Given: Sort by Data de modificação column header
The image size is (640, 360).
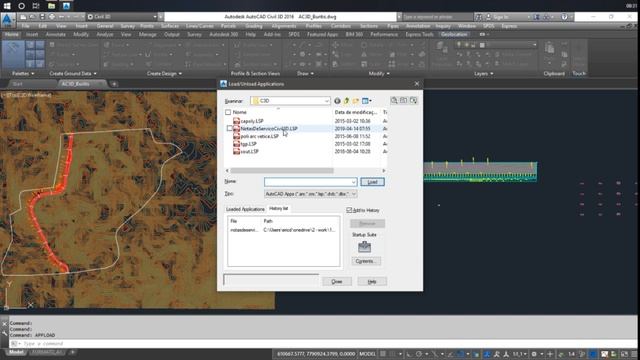Looking at the screenshot, I should 356,112.
